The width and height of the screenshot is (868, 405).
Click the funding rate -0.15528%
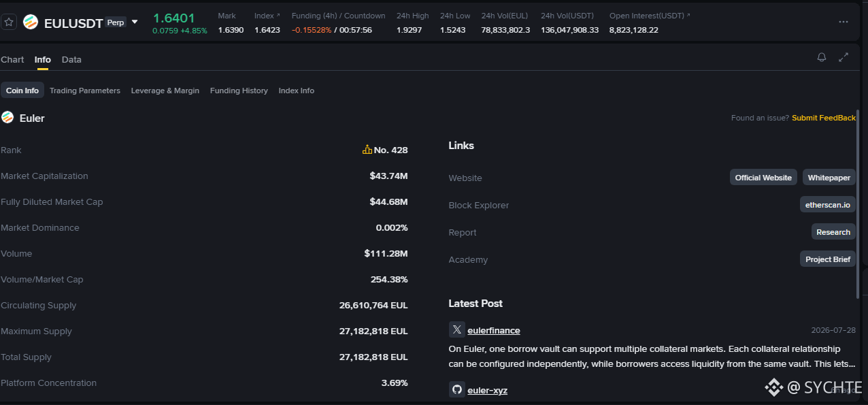pyautogui.click(x=312, y=30)
